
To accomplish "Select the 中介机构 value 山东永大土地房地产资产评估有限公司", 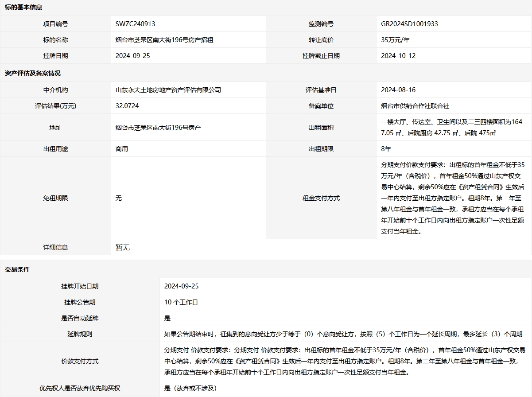I will coord(168,90).
